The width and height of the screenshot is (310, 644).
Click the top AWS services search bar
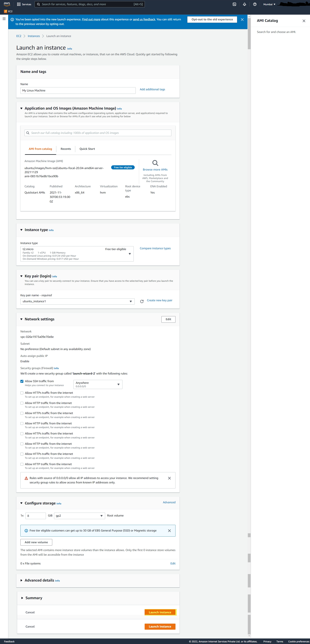tap(90, 4)
